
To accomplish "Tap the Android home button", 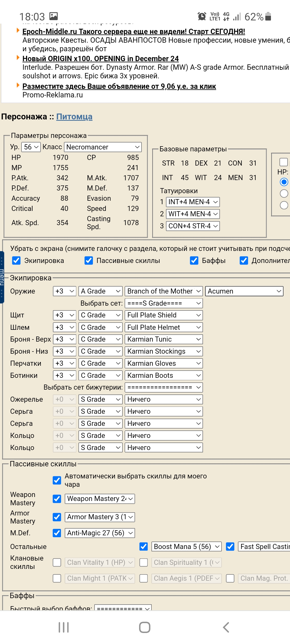I will click(x=145, y=627).
